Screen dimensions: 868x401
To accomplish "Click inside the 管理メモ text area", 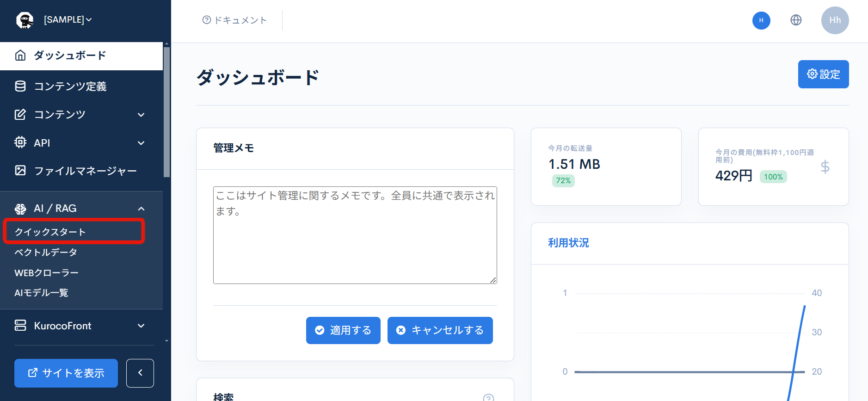I will (355, 235).
